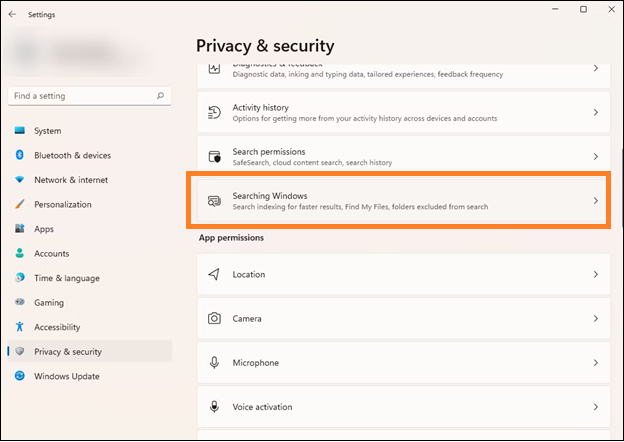Click the Microphone icon in permissions list

pyautogui.click(x=214, y=362)
